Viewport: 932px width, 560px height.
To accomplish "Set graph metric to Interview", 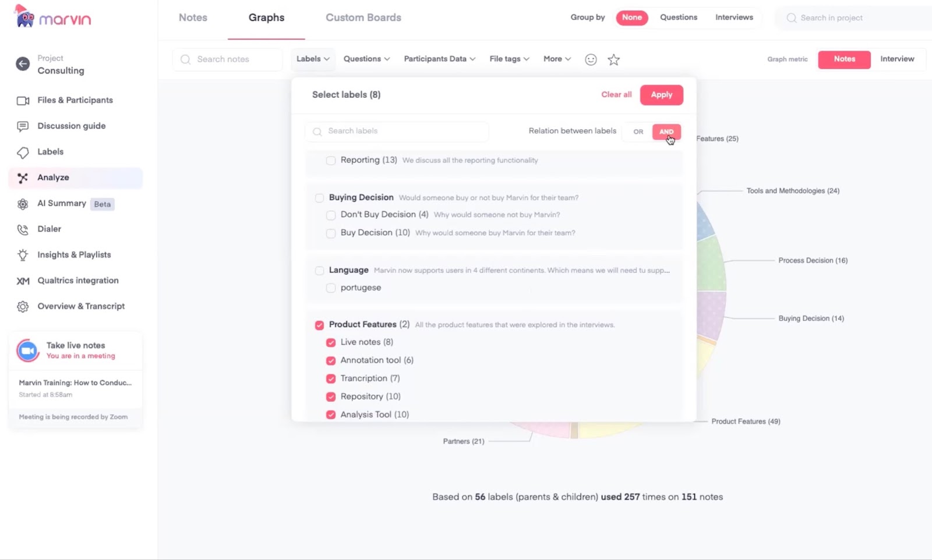I will point(897,59).
